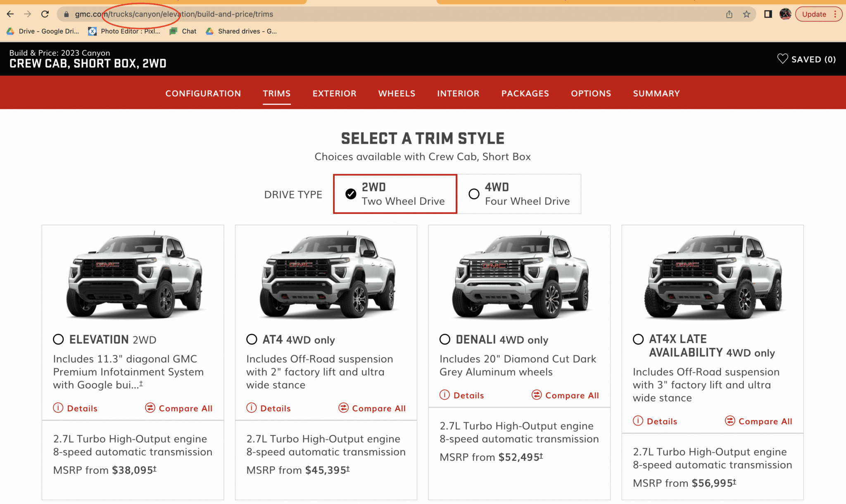Click the MSRP from $56,995 price text

(685, 483)
